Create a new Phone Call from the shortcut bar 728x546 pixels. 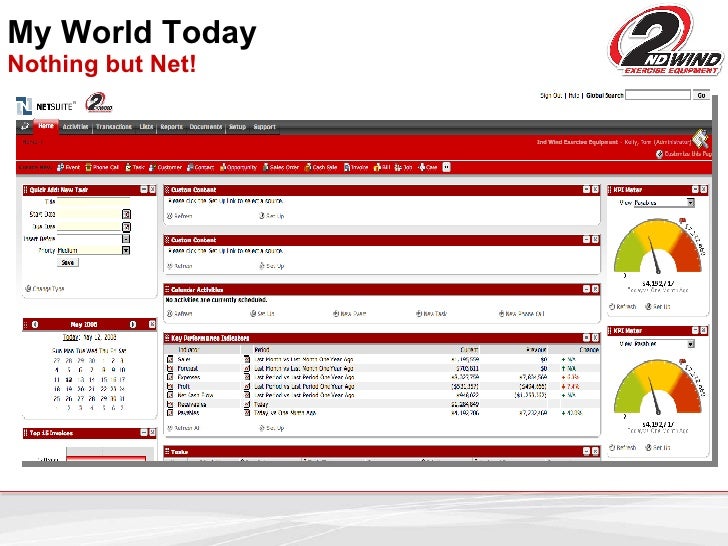[102, 167]
